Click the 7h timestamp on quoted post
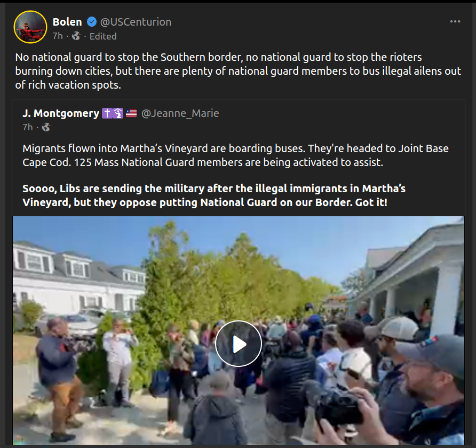Screen dimensions: 476x448 (28, 127)
